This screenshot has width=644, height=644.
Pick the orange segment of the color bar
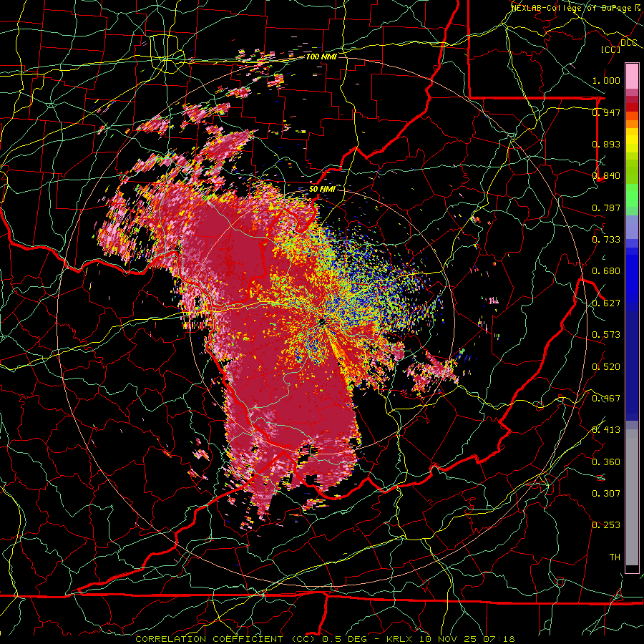pos(632,124)
